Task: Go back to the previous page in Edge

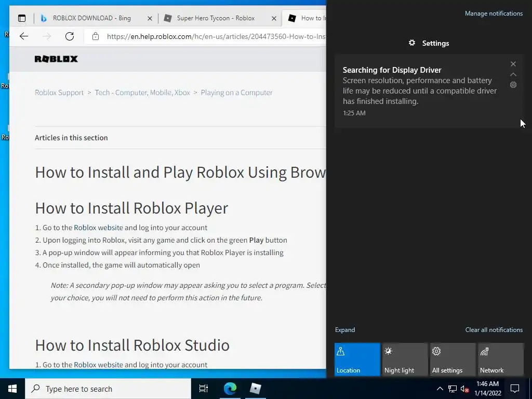Action: pos(24,36)
